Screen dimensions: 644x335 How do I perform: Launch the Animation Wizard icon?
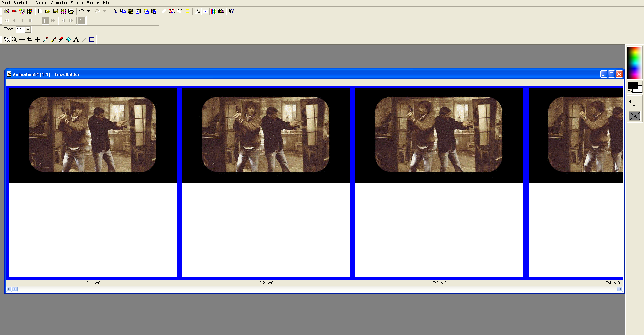(x=7, y=11)
